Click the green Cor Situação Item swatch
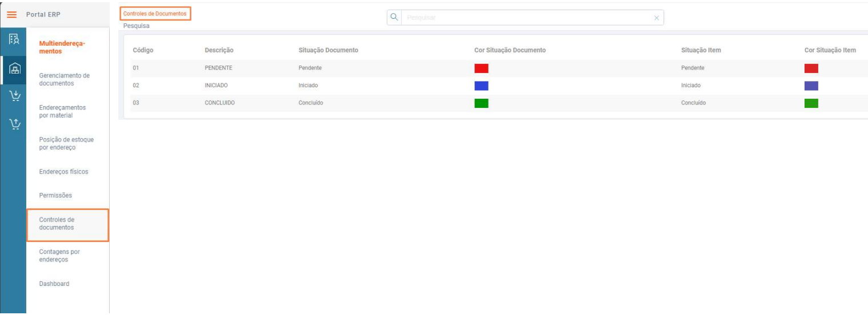 click(811, 103)
